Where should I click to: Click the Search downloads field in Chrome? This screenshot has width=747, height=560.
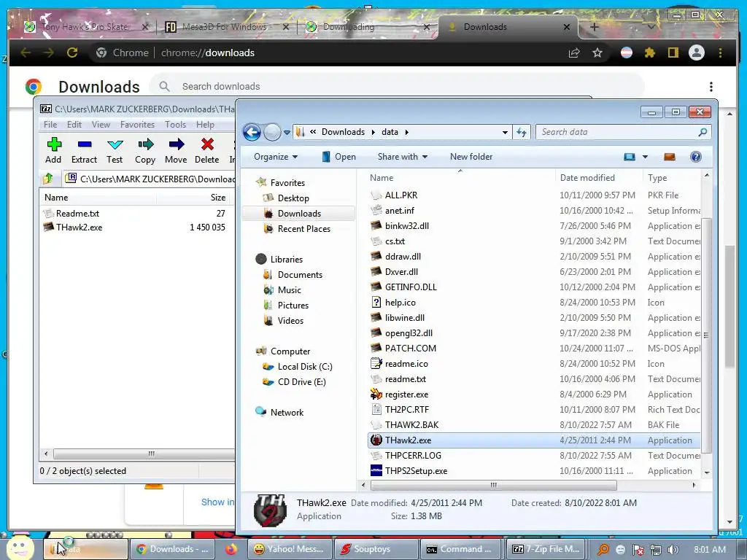point(396,86)
